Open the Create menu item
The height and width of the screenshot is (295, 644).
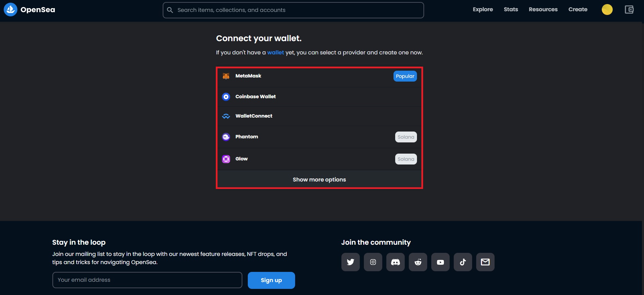point(578,10)
